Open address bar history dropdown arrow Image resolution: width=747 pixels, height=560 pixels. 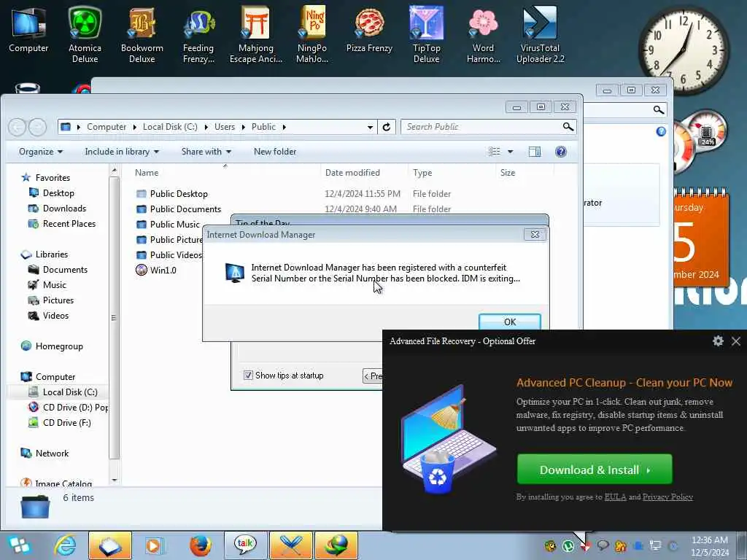(x=370, y=127)
